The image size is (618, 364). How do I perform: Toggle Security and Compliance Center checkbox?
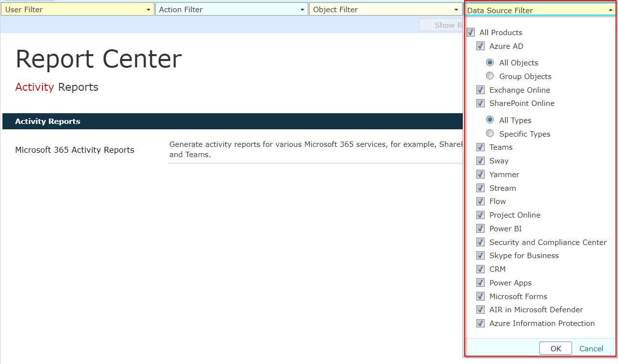tap(480, 242)
